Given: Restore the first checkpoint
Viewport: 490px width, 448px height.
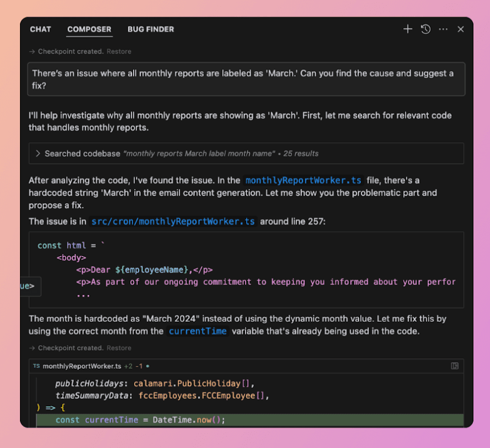Looking at the screenshot, I should (119, 51).
